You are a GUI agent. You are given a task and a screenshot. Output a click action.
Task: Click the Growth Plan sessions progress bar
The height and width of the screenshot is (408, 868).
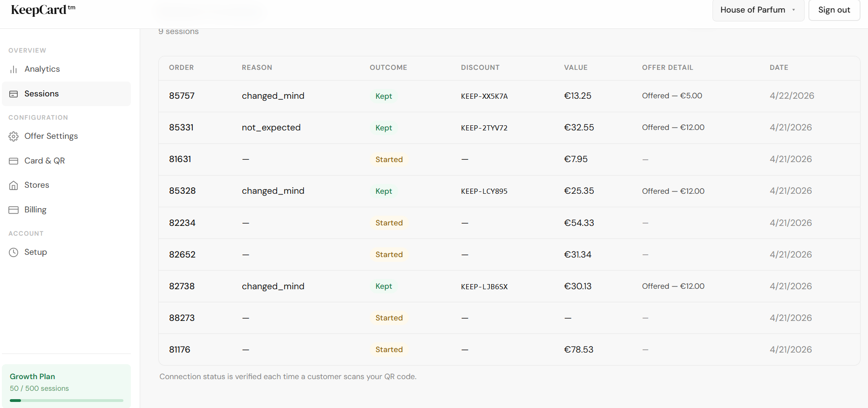[x=67, y=401]
